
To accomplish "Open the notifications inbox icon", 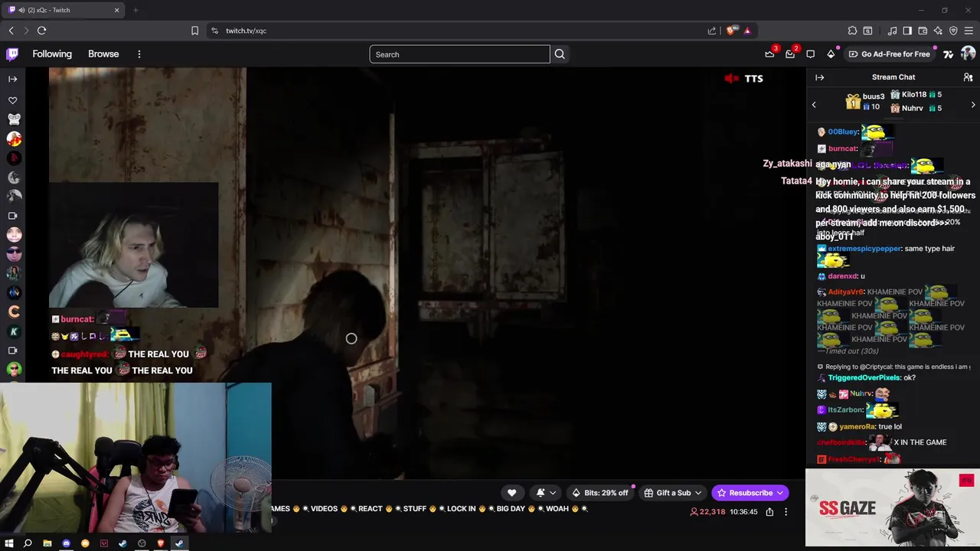I will click(x=790, y=54).
